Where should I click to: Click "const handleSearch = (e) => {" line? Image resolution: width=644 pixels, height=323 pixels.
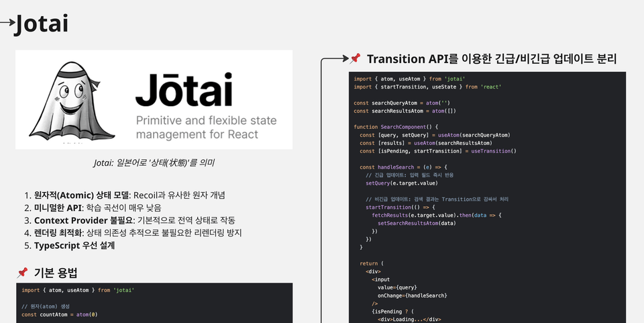click(x=403, y=167)
